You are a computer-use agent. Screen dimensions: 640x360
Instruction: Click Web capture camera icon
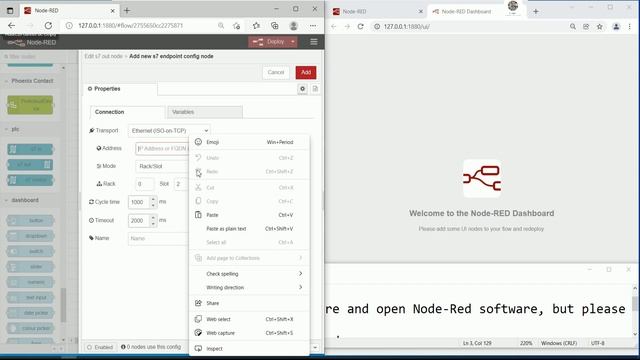point(198,333)
